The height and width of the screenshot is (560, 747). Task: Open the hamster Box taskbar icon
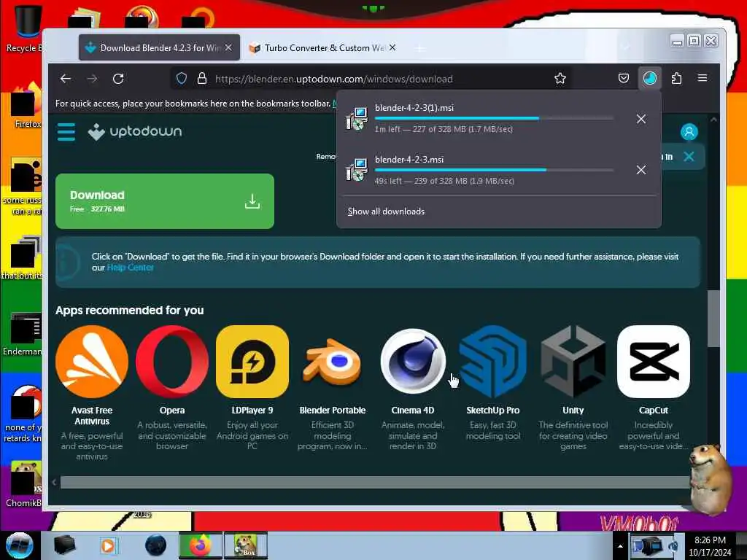pyautogui.click(x=246, y=545)
